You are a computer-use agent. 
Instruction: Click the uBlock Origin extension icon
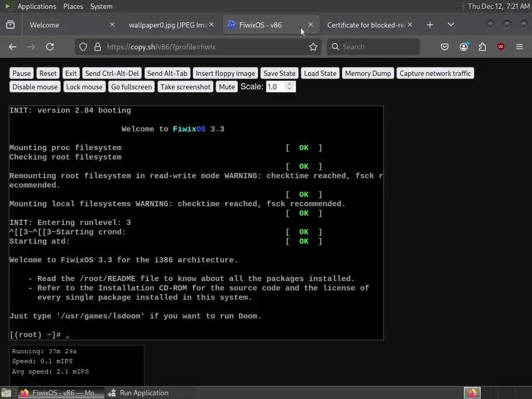[x=500, y=47]
